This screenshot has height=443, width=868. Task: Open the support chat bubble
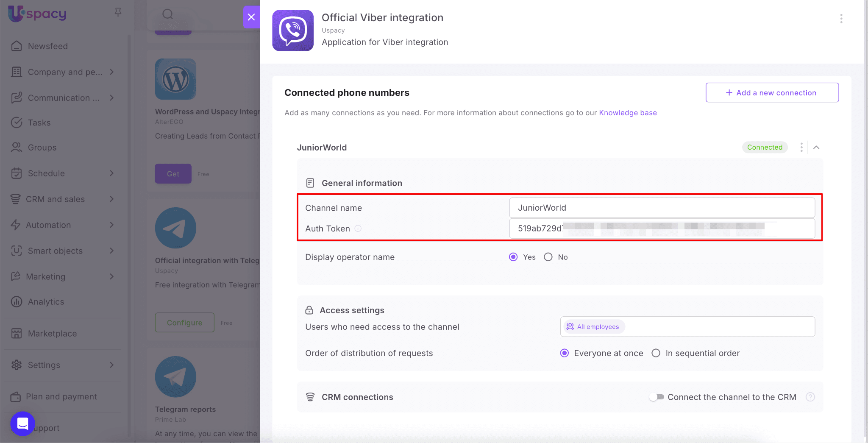pyautogui.click(x=23, y=423)
